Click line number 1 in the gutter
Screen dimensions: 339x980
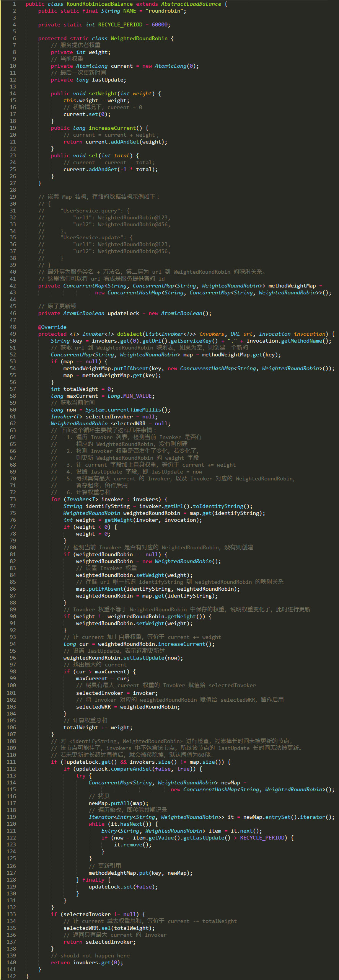point(14,4)
